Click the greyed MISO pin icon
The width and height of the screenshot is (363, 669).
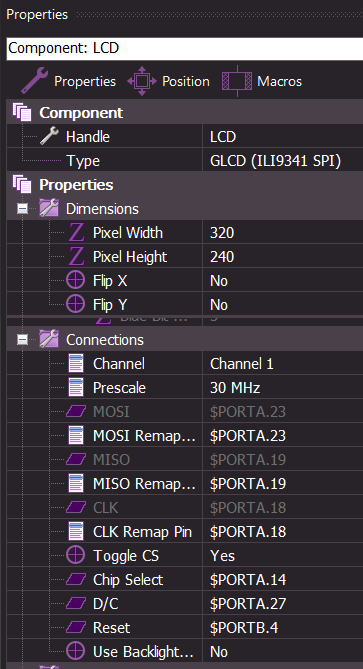point(76,460)
